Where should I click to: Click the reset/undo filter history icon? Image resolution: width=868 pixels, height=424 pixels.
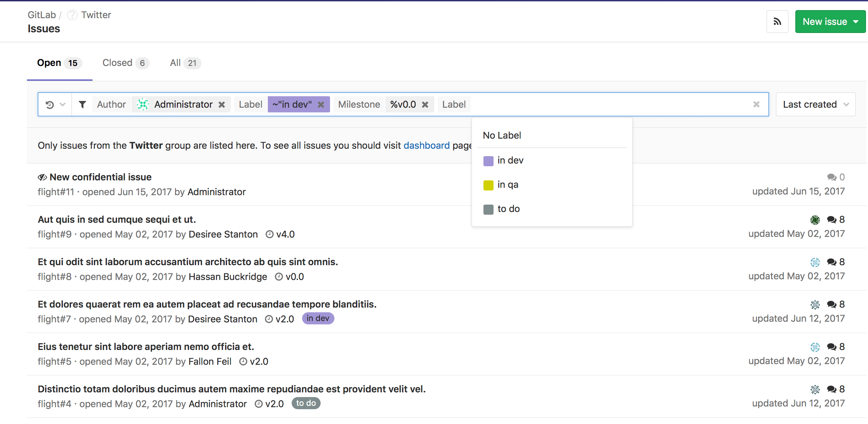click(x=50, y=105)
